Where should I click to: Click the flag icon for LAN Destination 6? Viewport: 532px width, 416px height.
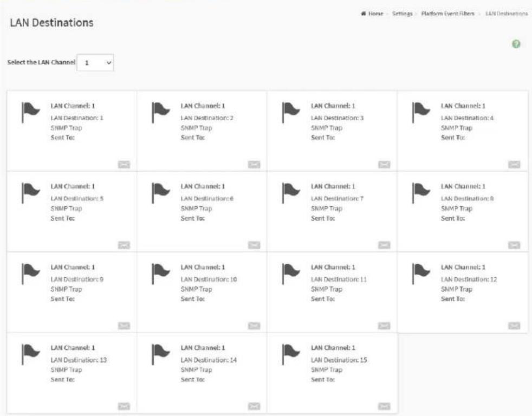coord(161,193)
